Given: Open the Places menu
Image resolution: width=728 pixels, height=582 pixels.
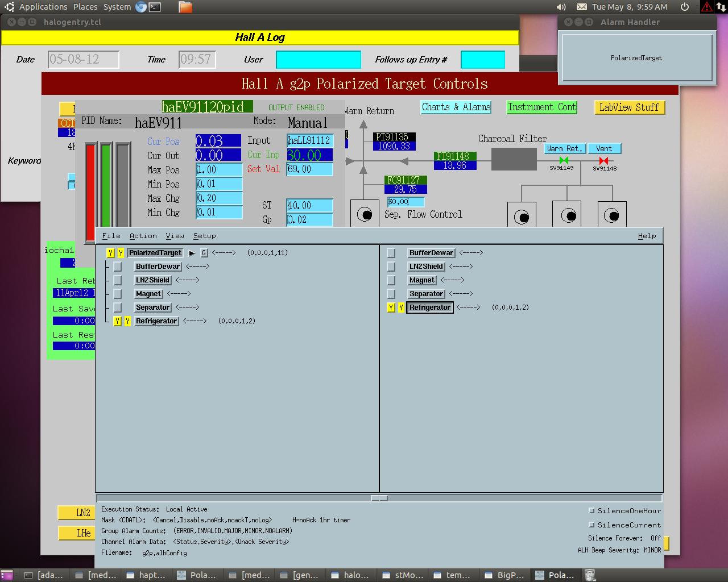Looking at the screenshot, I should [85, 7].
